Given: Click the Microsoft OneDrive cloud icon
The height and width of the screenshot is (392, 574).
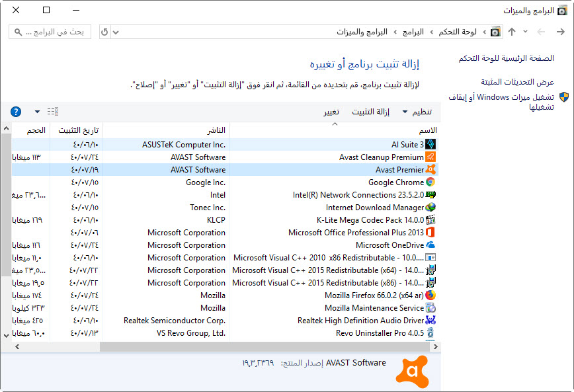Looking at the screenshot, I should (x=430, y=245).
